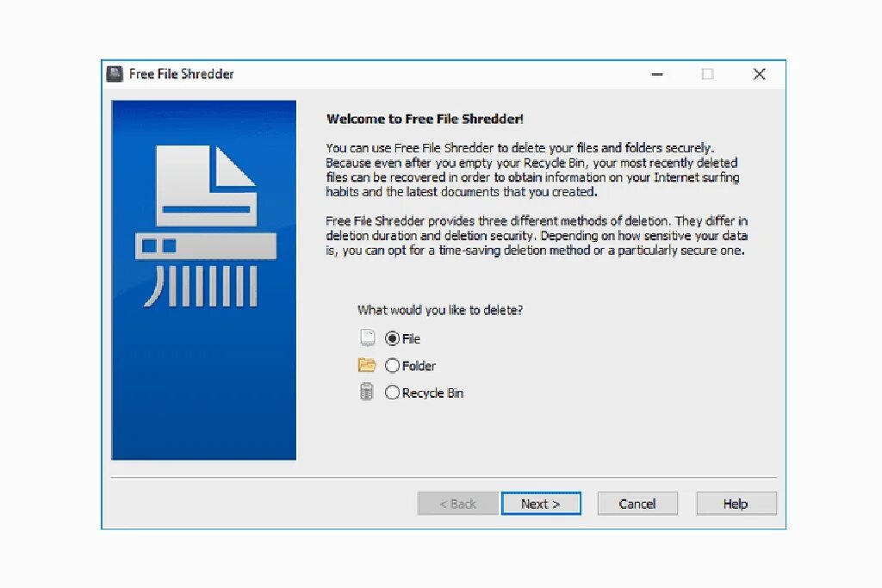
Task: Click the disabled < Back button
Action: [458, 504]
